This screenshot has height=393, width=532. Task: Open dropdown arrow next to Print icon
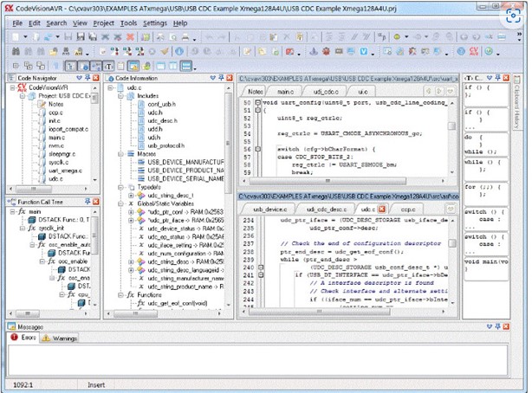coord(194,39)
